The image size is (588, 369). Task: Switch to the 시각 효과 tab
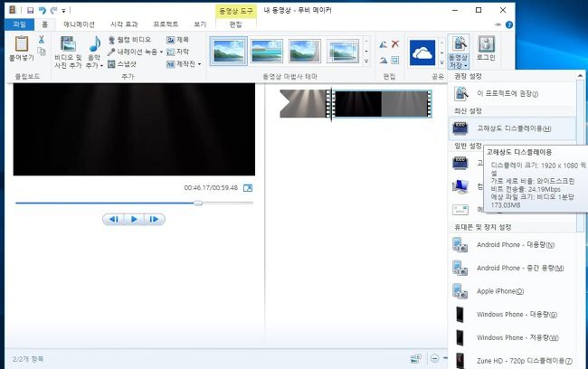coord(124,24)
